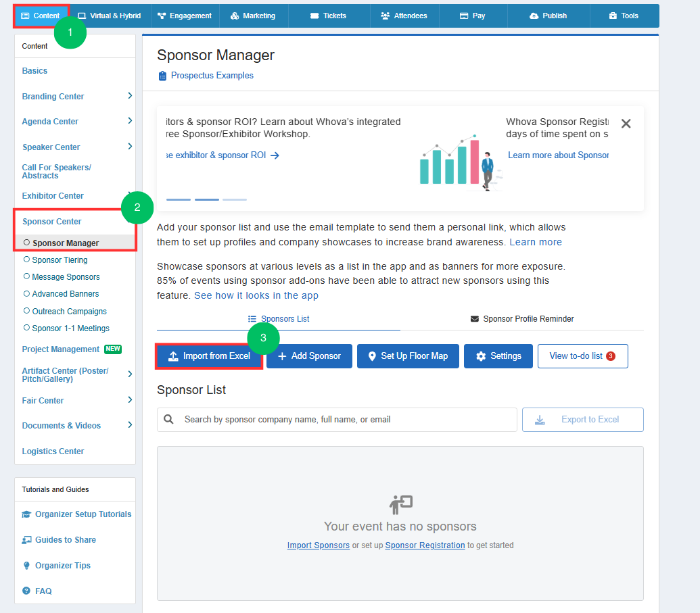The image size is (700, 613).
Task: Follow Learn more about Sponsor link
Action: (558, 155)
